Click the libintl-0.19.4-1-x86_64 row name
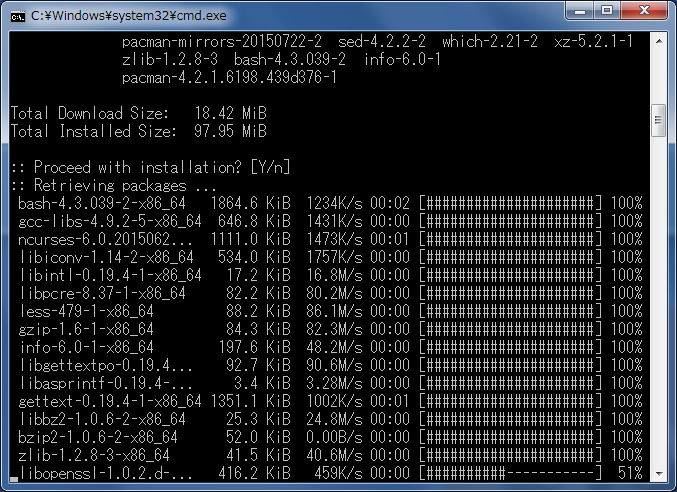This screenshot has height=492, width=677. [111, 275]
